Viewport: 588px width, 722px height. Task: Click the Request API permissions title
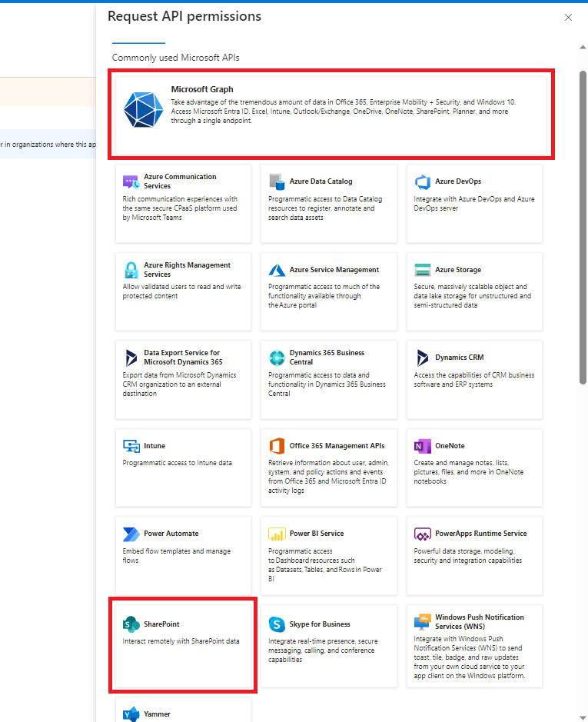tap(184, 17)
